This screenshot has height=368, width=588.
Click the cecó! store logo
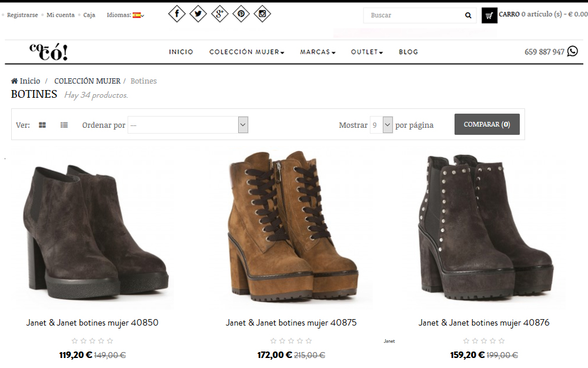click(x=49, y=52)
